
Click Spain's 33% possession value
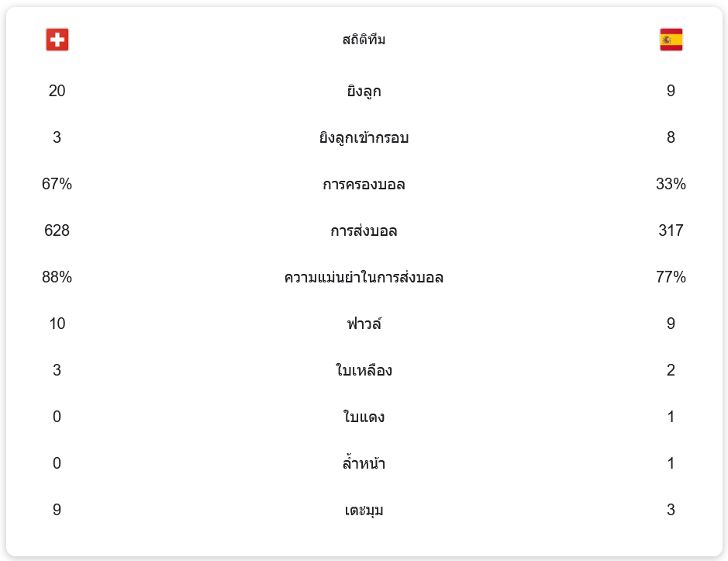pyautogui.click(x=671, y=185)
